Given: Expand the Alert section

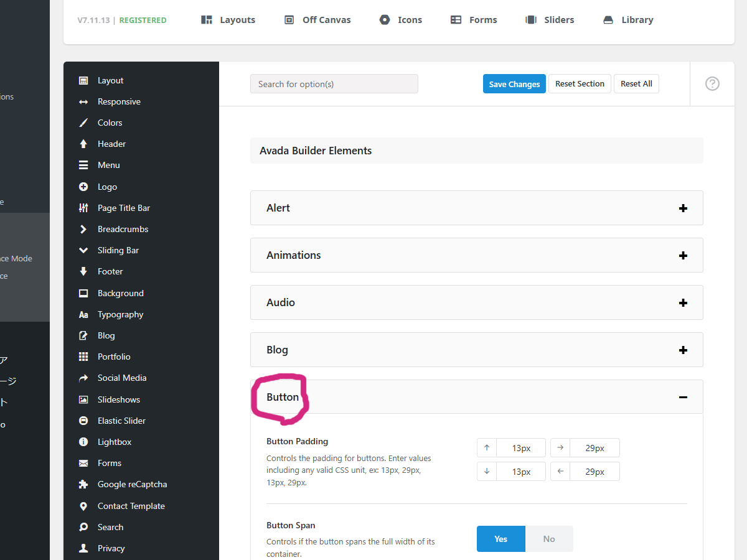Looking at the screenshot, I should (x=477, y=208).
